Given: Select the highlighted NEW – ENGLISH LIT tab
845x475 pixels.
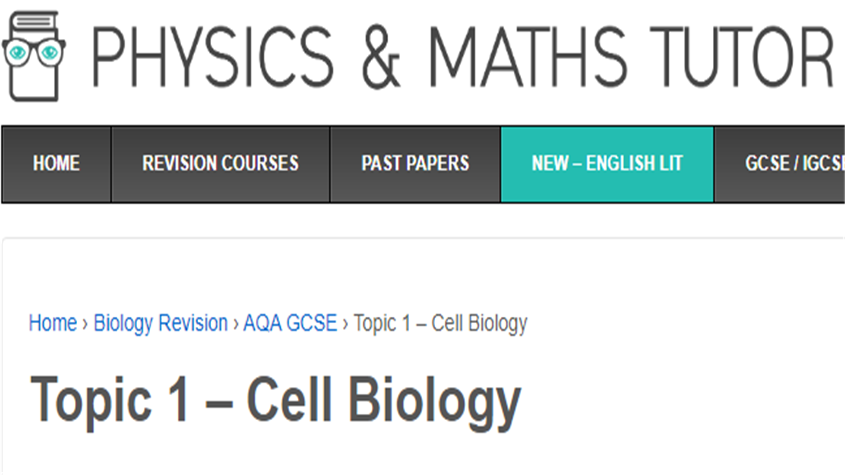Looking at the screenshot, I should (x=607, y=164).
